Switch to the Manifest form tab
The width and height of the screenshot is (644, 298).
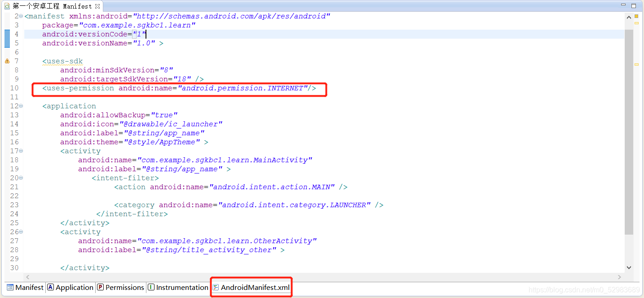(x=25, y=287)
